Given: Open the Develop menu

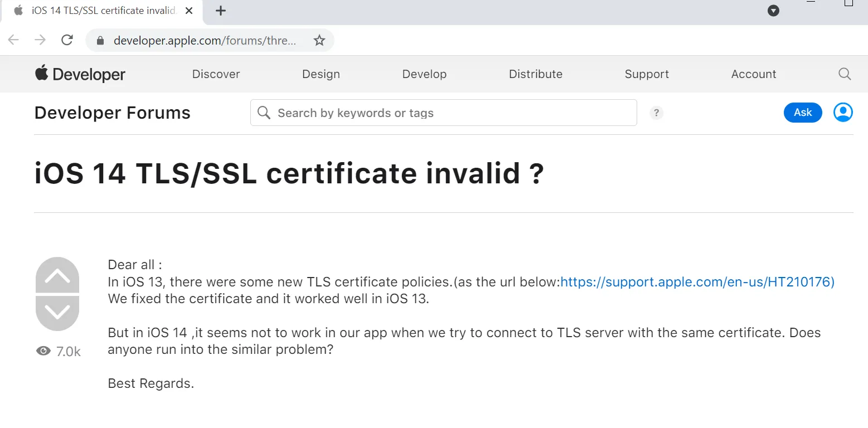Looking at the screenshot, I should [424, 74].
